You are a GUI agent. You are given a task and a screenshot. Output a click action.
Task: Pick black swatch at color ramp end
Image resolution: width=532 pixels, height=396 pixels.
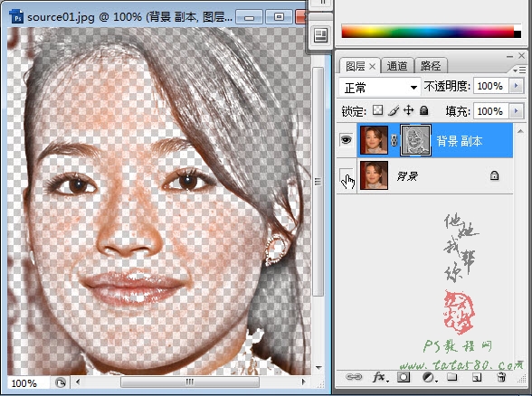coord(518,34)
